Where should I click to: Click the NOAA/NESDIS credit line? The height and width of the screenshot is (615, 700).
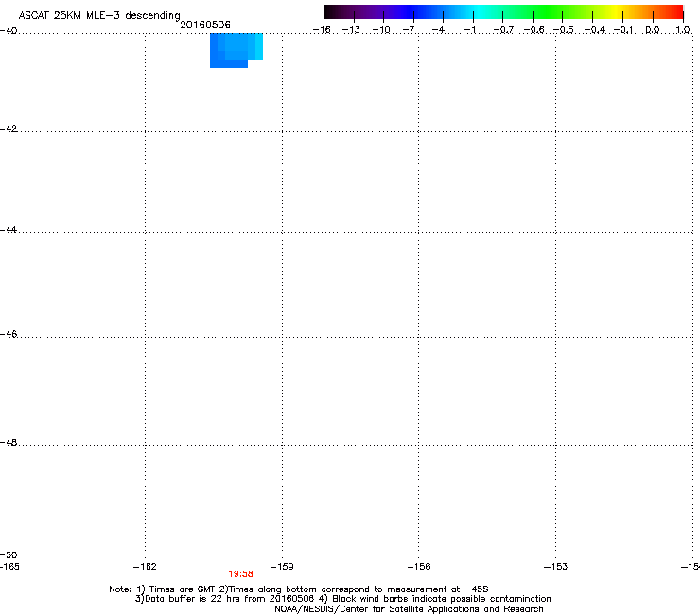pos(409,609)
